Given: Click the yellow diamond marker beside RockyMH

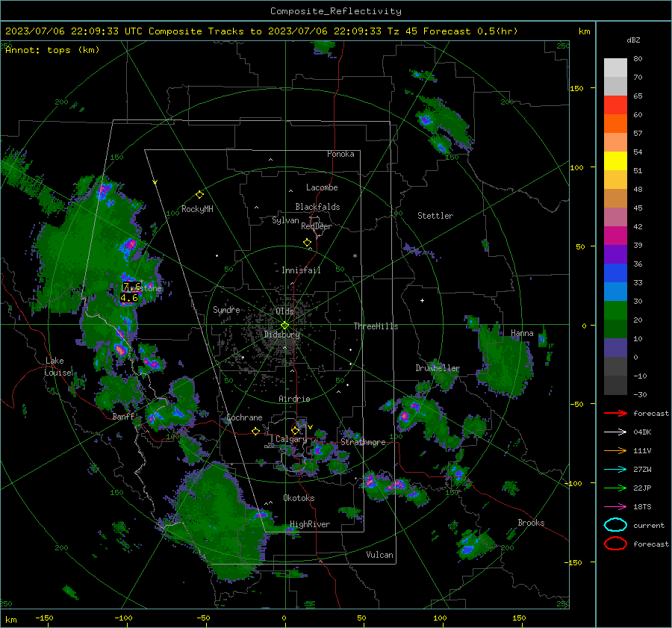Looking at the screenshot, I should pyautogui.click(x=199, y=195).
